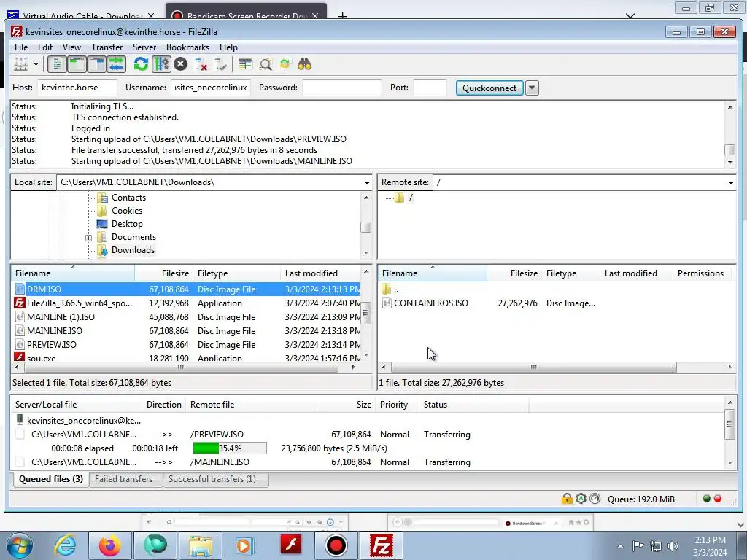Toggle remote directory tree display

(97, 64)
